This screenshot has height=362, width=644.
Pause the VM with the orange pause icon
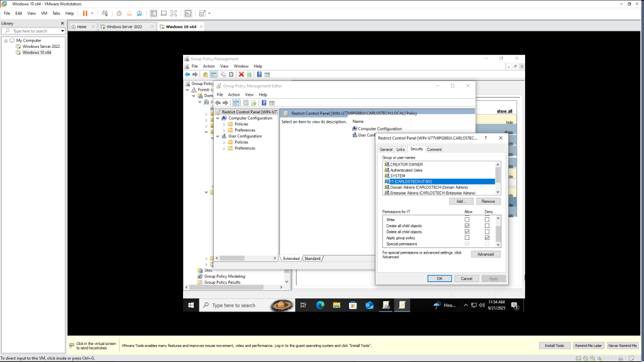(x=85, y=13)
